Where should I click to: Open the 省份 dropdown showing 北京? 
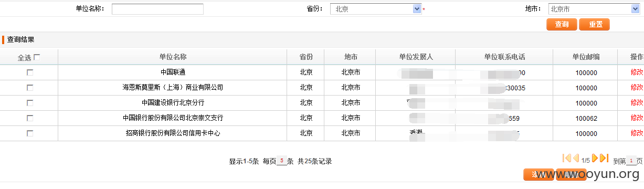tap(376, 9)
